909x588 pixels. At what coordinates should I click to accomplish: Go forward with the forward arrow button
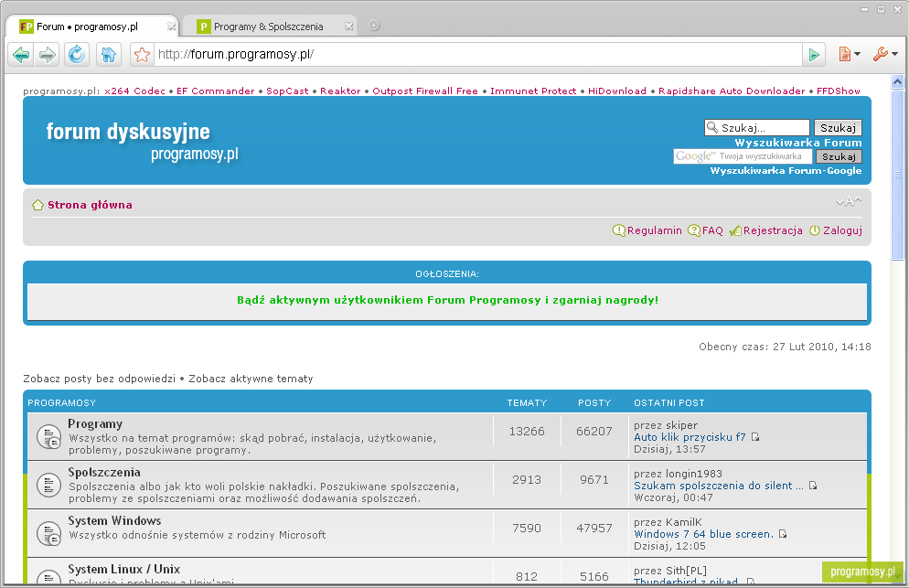(x=48, y=55)
